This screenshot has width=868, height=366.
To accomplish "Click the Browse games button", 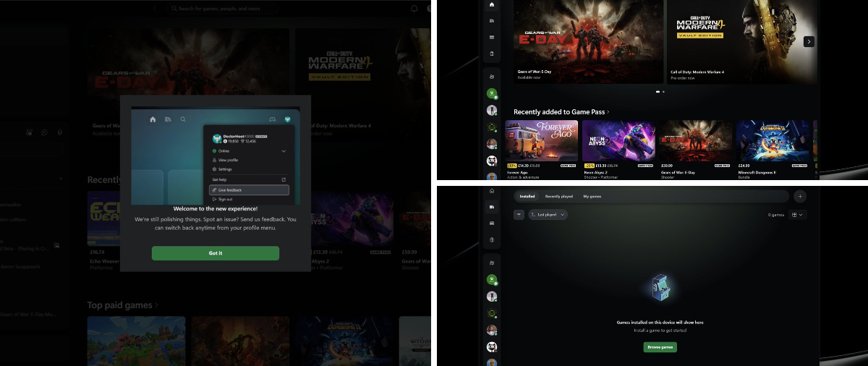I will click(660, 347).
